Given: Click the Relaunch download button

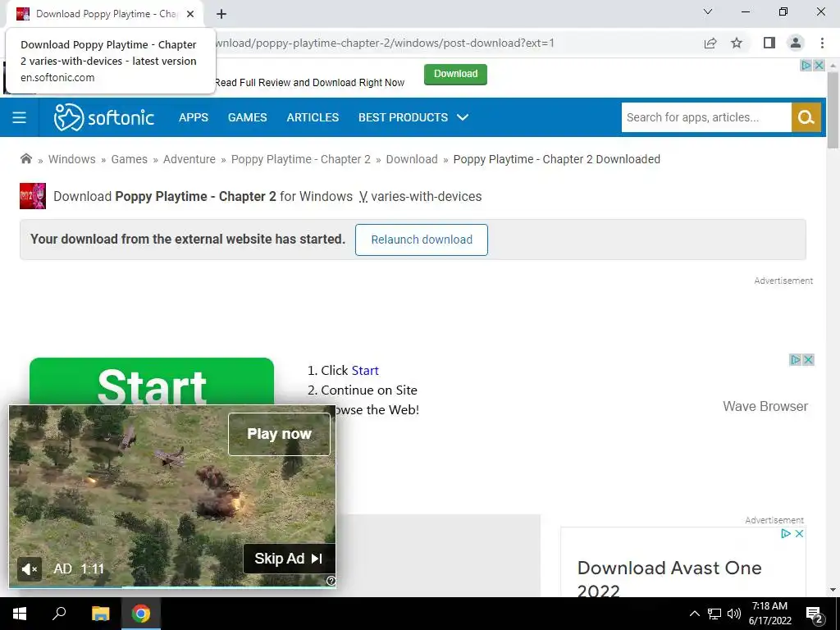Looking at the screenshot, I should 422,240.
